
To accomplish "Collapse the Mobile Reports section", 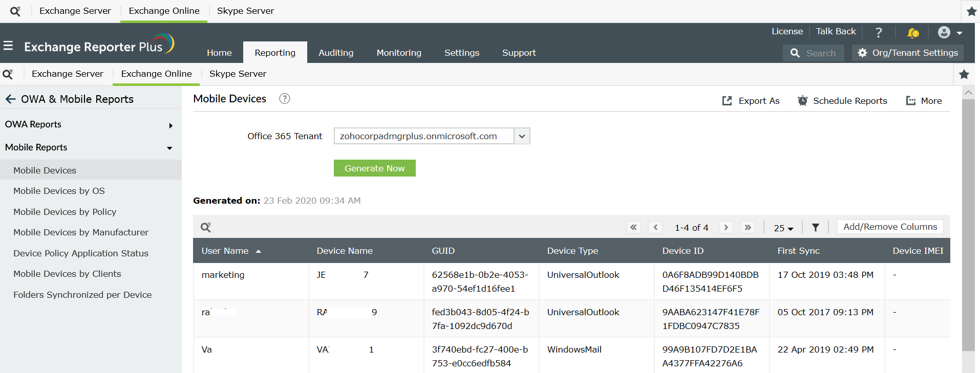I will (x=169, y=148).
